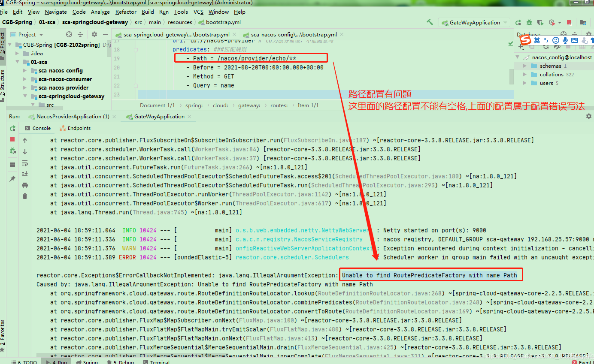Pin the GateWayApplication run tab
The height and width of the screenshot is (364, 594).
click(12, 179)
